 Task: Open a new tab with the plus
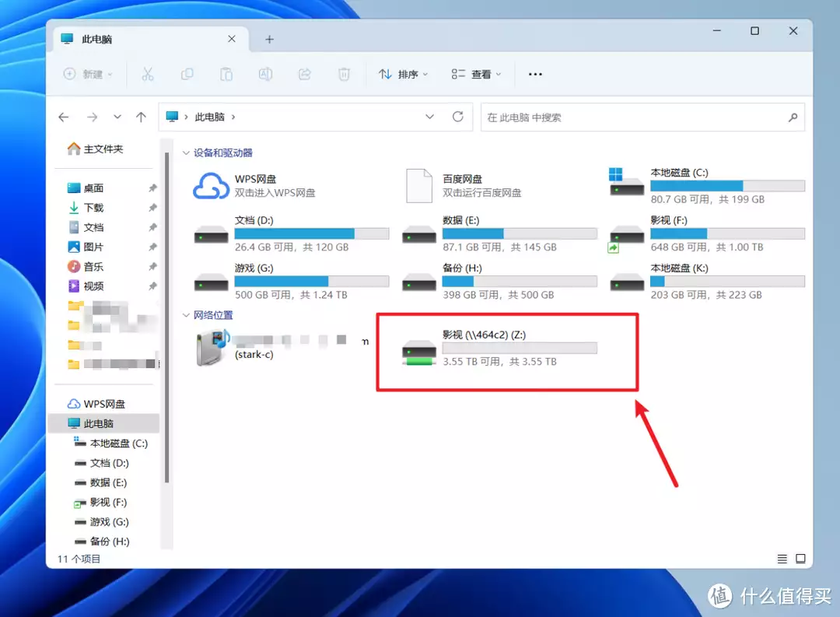(x=269, y=39)
